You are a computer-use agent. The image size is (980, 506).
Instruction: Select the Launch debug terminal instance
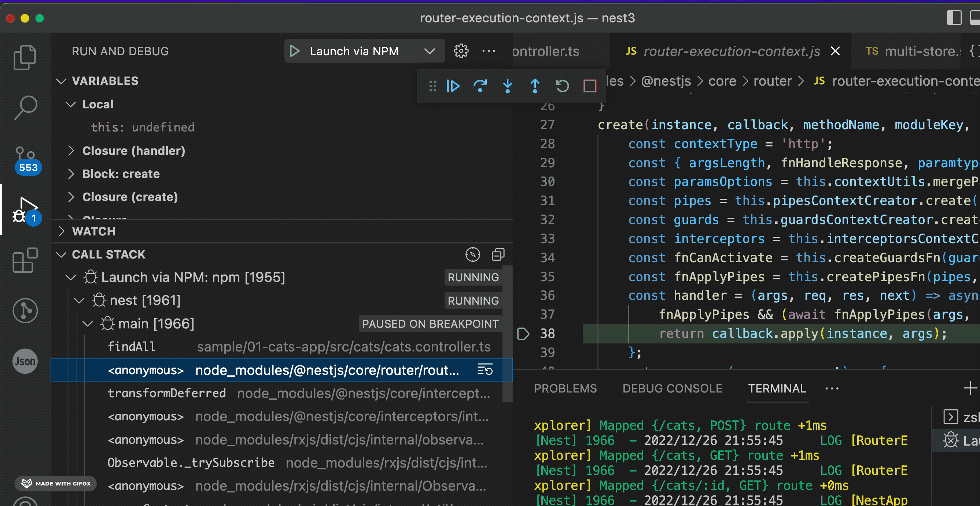(956, 440)
